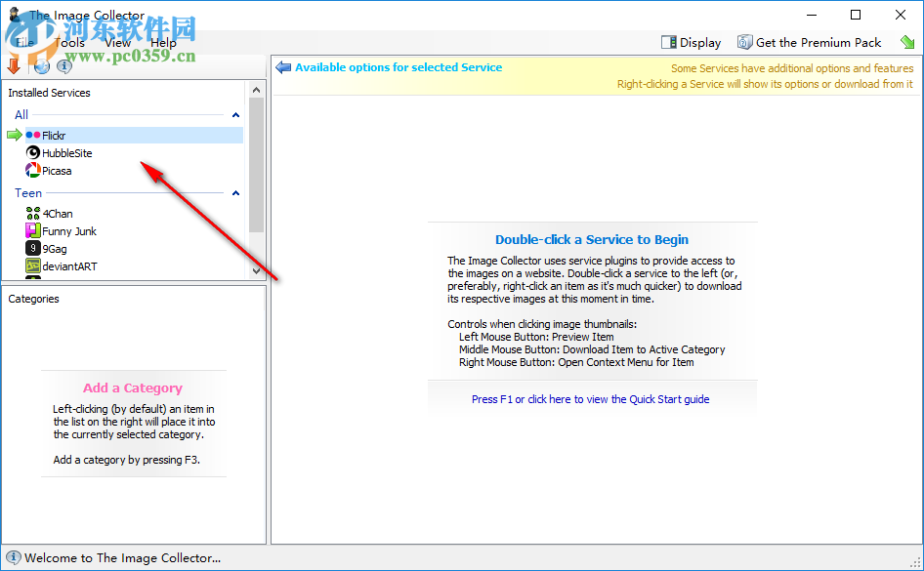Click the green arrow icon at top right

pyautogui.click(x=907, y=42)
